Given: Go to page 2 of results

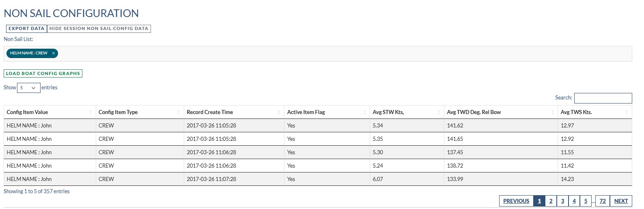Looking at the screenshot, I should [551, 201].
